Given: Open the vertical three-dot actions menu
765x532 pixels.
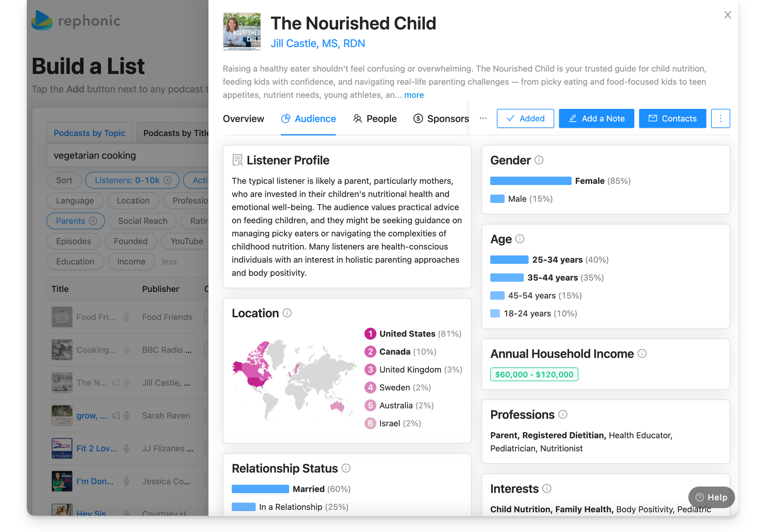Looking at the screenshot, I should 721,118.
